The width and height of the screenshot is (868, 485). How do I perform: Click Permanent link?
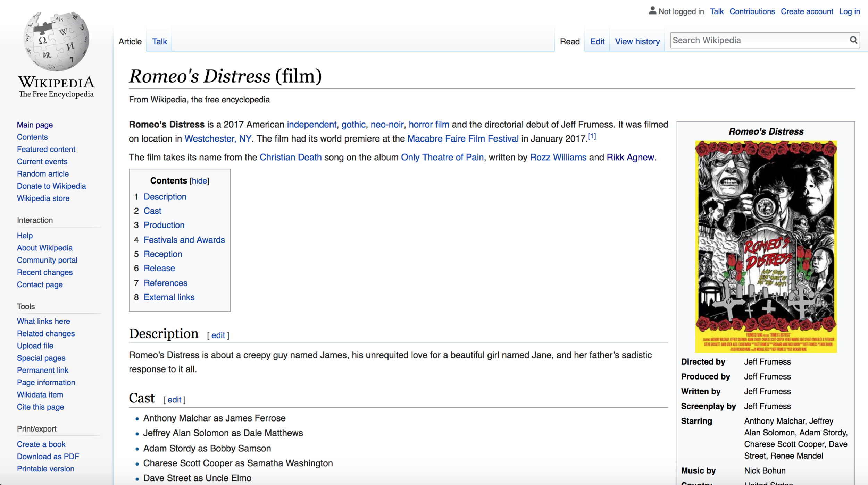click(x=43, y=370)
